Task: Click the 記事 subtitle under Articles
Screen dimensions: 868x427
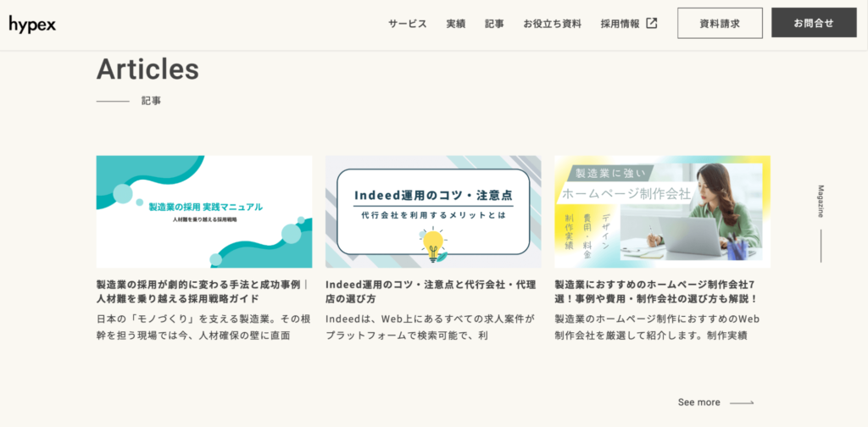Action: (x=151, y=101)
